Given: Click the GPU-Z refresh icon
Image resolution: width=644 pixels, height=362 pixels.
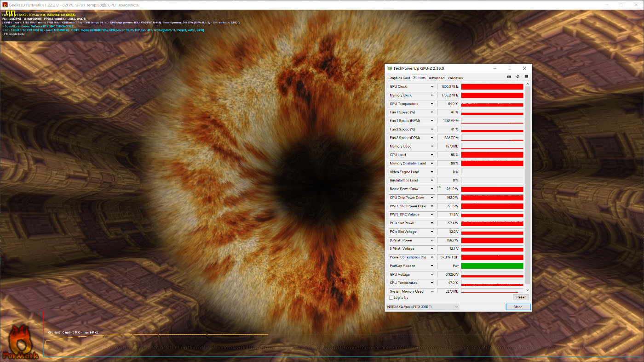Looking at the screenshot, I should point(518,77).
